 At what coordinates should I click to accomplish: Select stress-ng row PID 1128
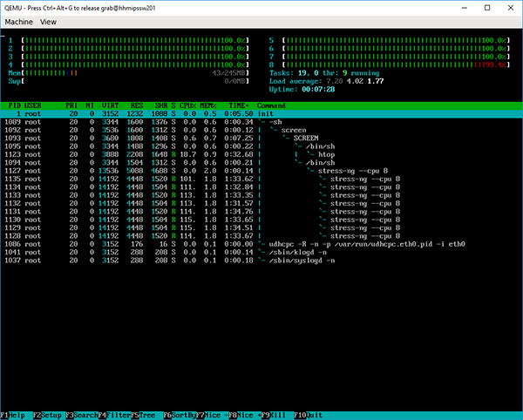(x=261, y=236)
